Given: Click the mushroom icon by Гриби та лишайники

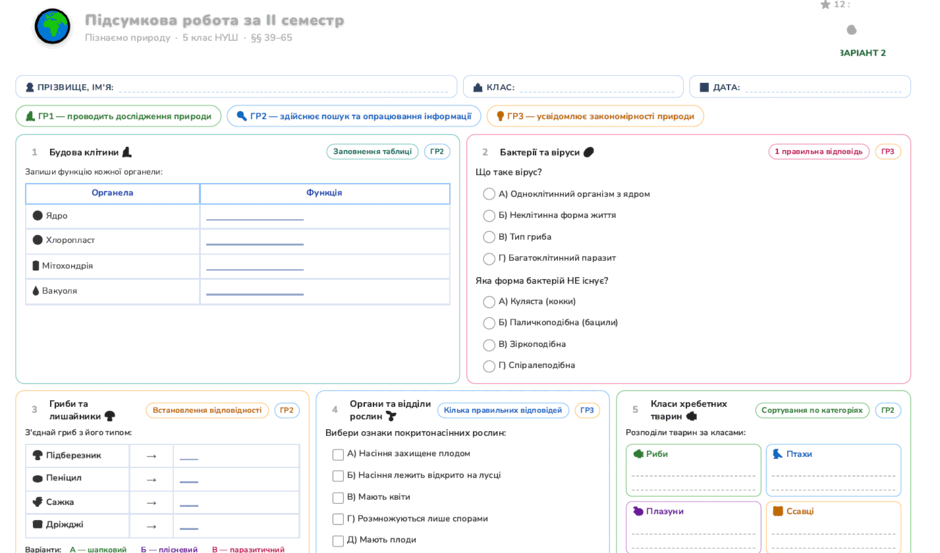Looking at the screenshot, I should pyautogui.click(x=110, y=416).
